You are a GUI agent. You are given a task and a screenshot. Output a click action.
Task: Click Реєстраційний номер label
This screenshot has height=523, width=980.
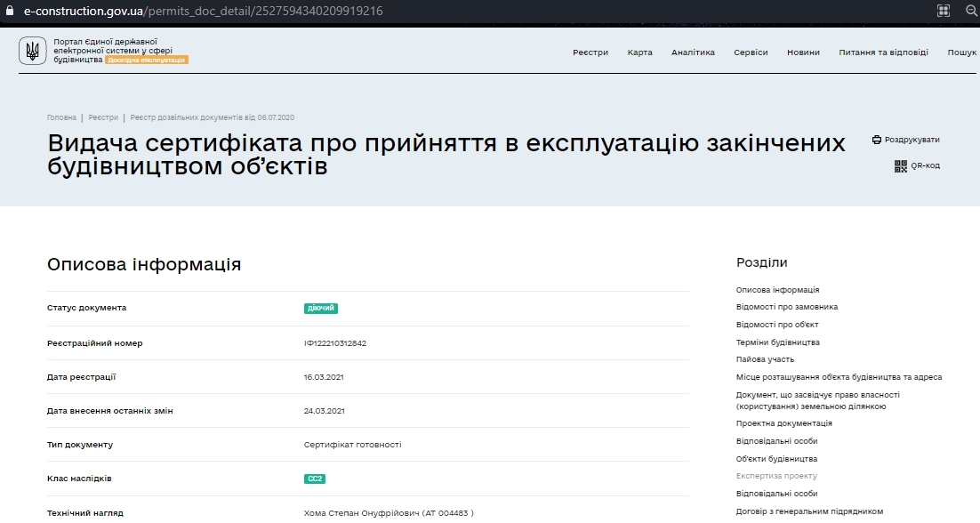(94, 343)
